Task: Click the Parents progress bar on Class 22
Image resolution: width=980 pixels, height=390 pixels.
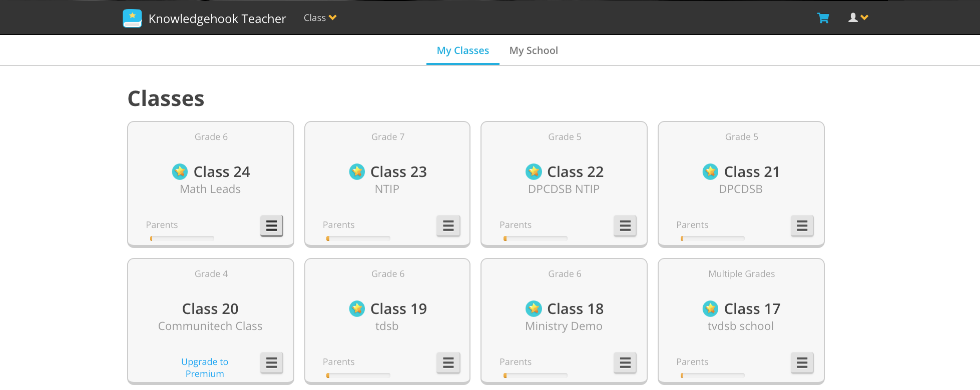Action: tap(536, 238)
